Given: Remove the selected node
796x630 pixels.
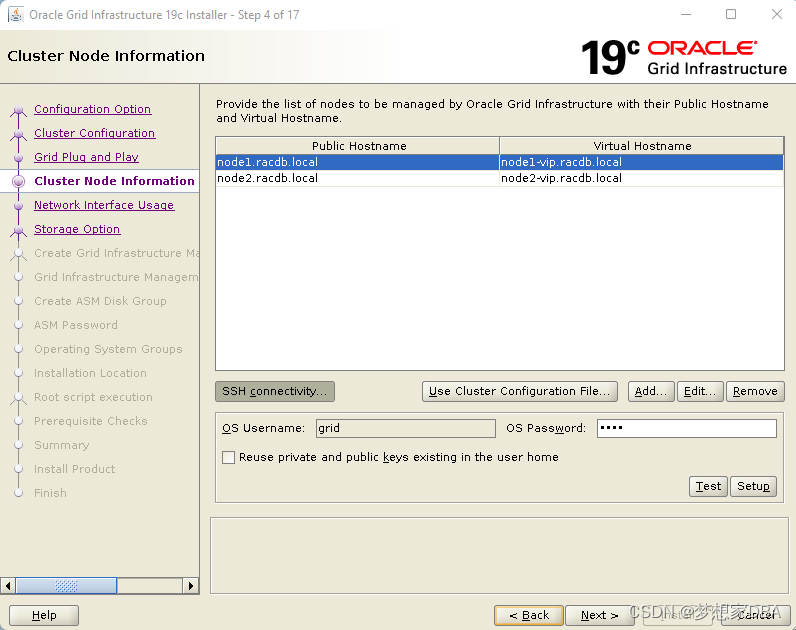Looking at the screenshot, I should pos(755,391).
